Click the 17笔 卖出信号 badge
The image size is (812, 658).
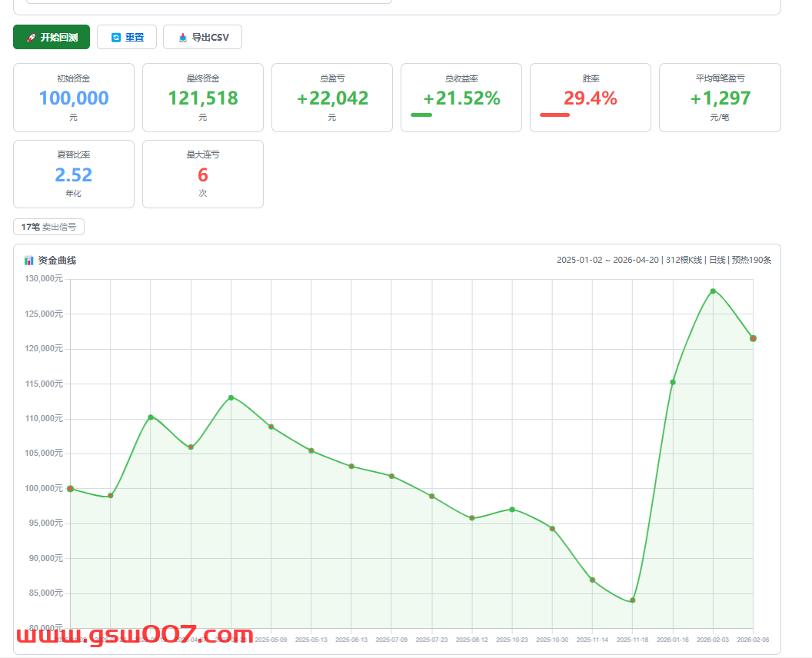[x=49, y=227]
